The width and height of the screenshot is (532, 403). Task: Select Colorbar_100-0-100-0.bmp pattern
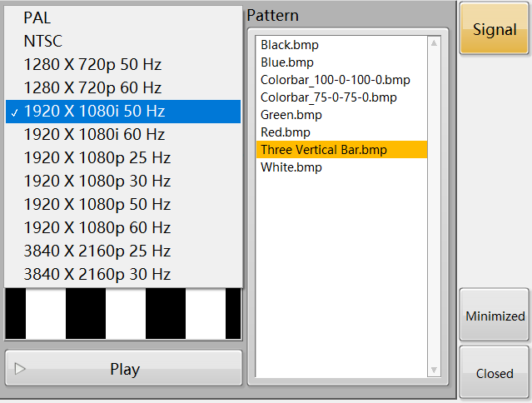point(335,80)
